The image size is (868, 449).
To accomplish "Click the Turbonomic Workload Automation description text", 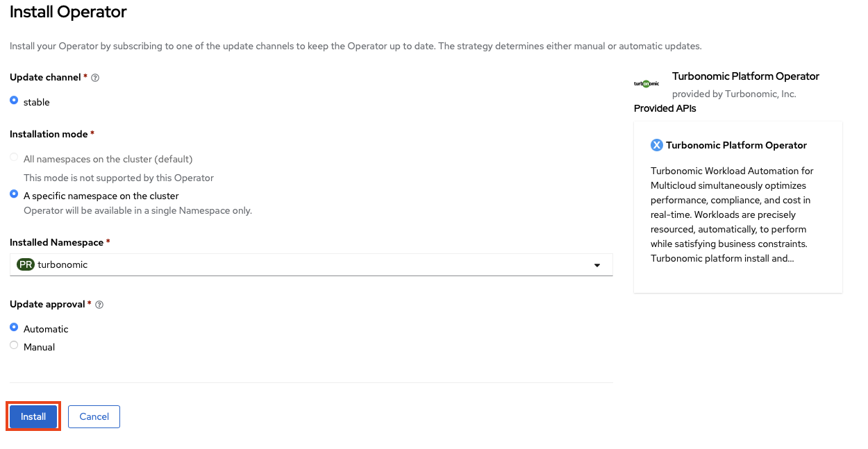I will tap(732, 214).
